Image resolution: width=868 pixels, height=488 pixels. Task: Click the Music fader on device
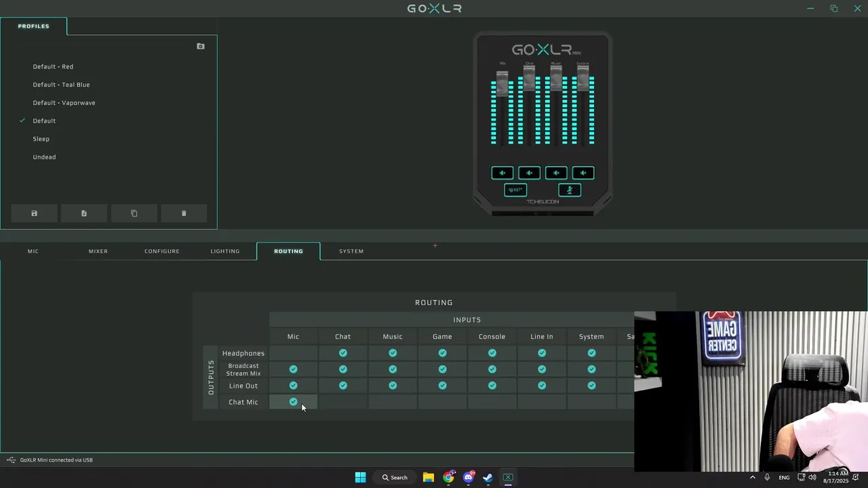pyautogui.click(x=556, y=77)
